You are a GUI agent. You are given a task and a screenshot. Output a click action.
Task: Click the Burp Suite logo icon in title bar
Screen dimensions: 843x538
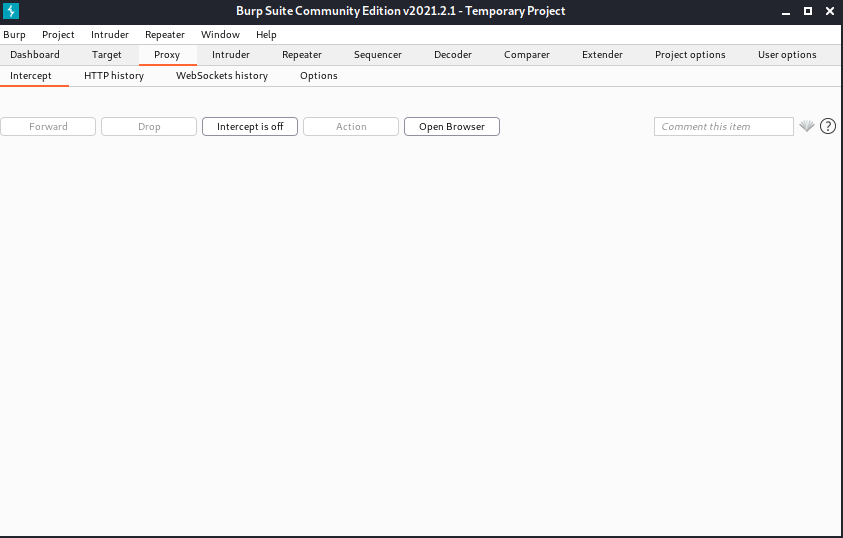tap(11, 11)
